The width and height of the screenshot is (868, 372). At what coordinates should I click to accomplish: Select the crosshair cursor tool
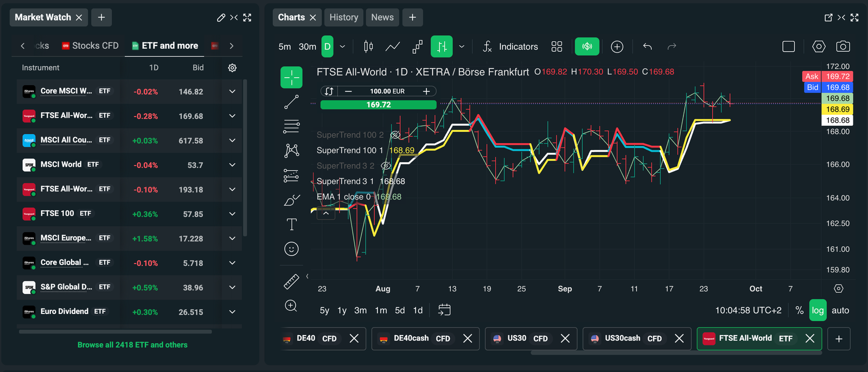pos(291,78)
